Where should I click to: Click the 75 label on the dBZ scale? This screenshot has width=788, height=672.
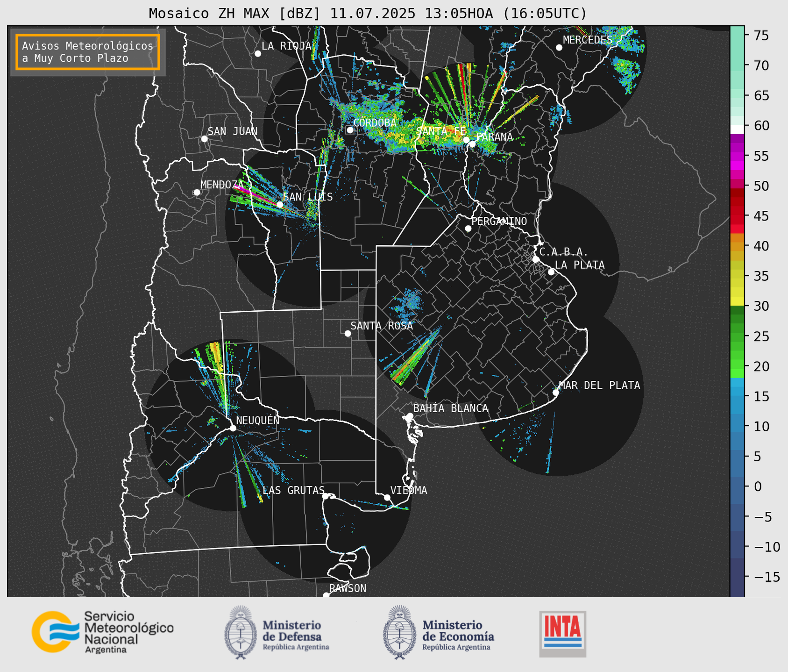pos(761,36)
